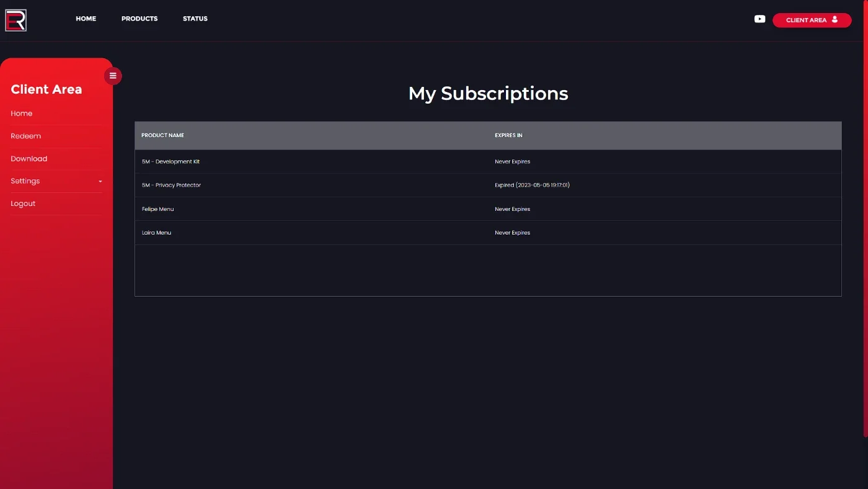Expand the Settings dropdown arrow in sidebar
Image resolution: width=868 pixels, height=489 pixels.
[x=100, y=182]
